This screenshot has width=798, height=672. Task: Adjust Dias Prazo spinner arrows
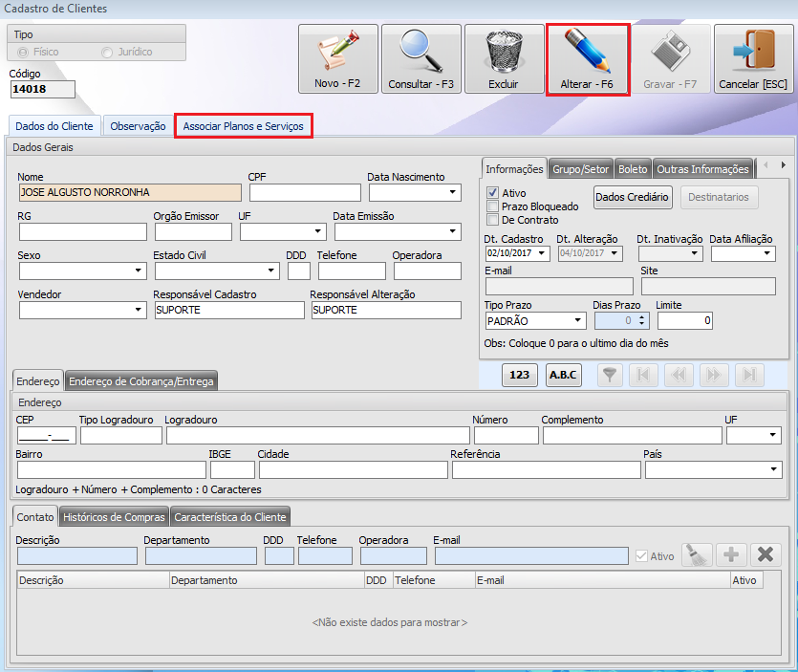click(641, 321)
